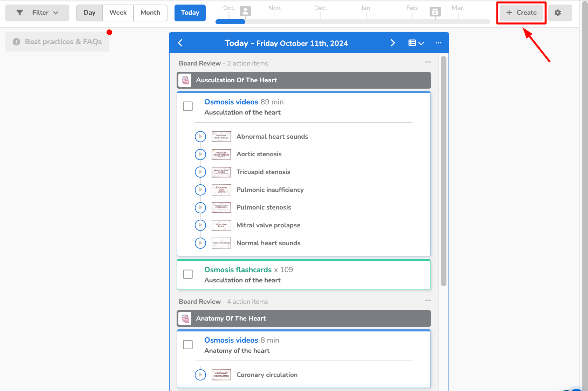Mark the Osmosis flashcards x 109 task complete
The height and width of the screenshot is (391, 588).
(x=188, y=274)
